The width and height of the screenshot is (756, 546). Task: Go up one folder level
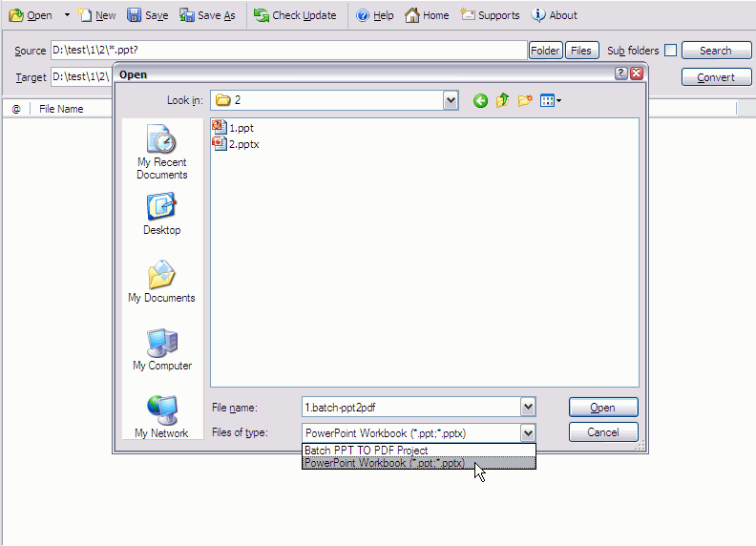502,100
